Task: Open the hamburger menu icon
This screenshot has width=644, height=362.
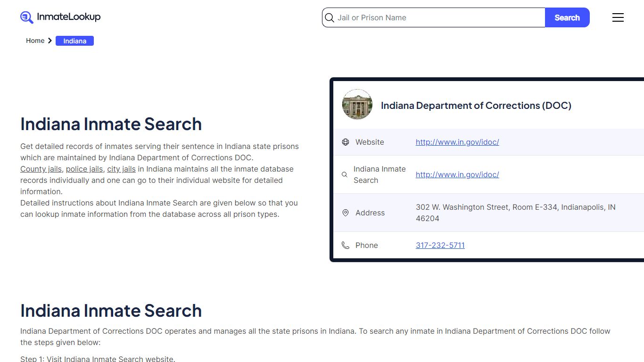Action: 618,17
